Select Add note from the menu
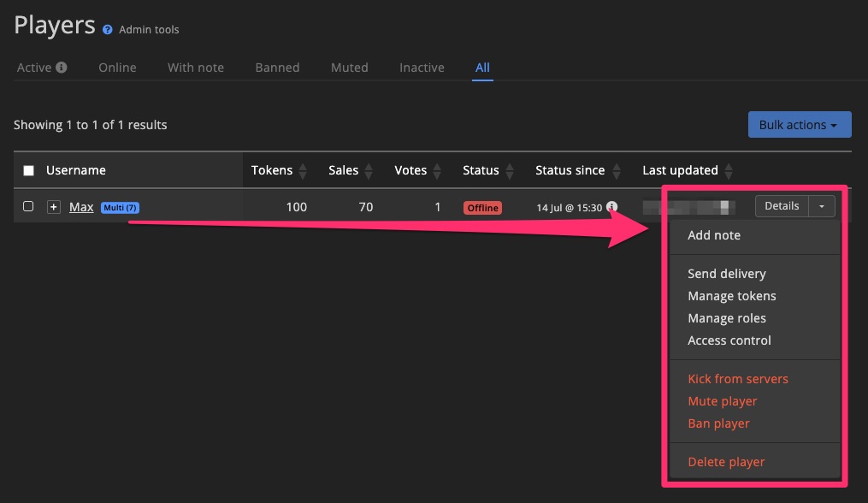The height and width of the screenshot is (503, 868). pos(714,234)
